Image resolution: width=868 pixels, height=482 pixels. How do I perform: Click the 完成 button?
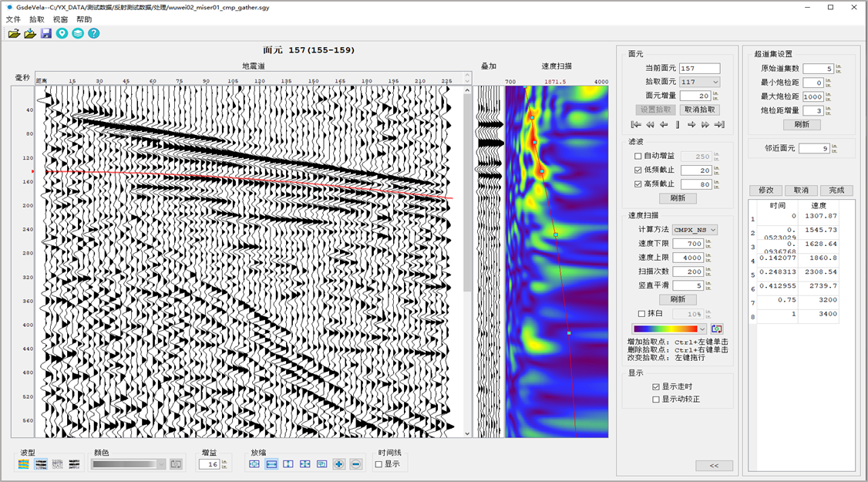[836, 190]
